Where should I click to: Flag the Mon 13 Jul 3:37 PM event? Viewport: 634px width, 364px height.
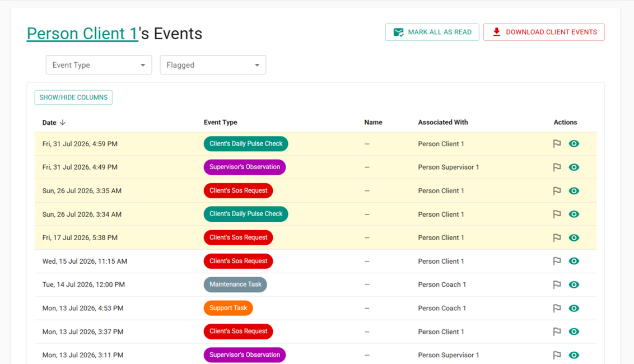pos(557,332)
